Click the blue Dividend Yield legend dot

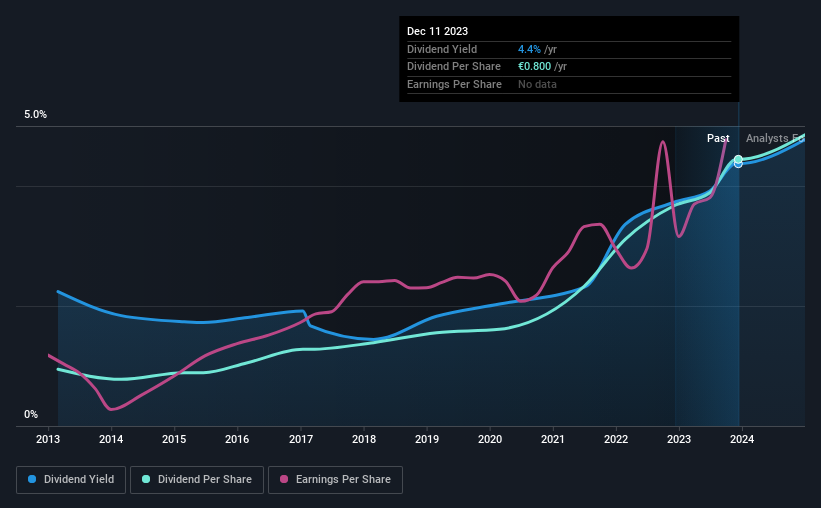point(32,479)
